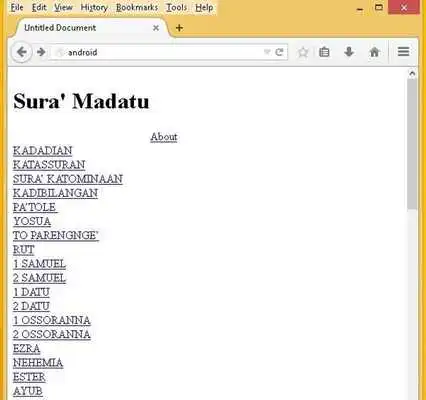Open the KADIBILANGAN link
Screen dimensions: 426x400
(55, 193)
